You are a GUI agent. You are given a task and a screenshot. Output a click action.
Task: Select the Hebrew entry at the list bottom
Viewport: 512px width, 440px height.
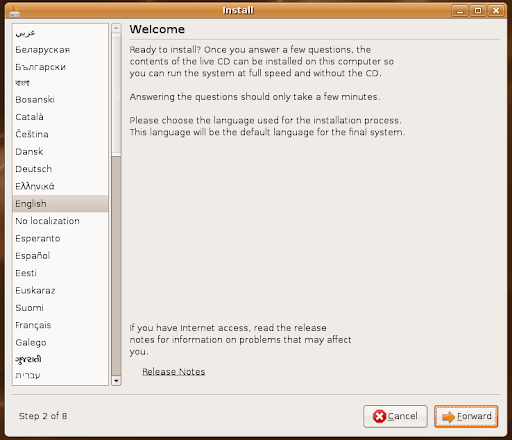click(60, 375)
